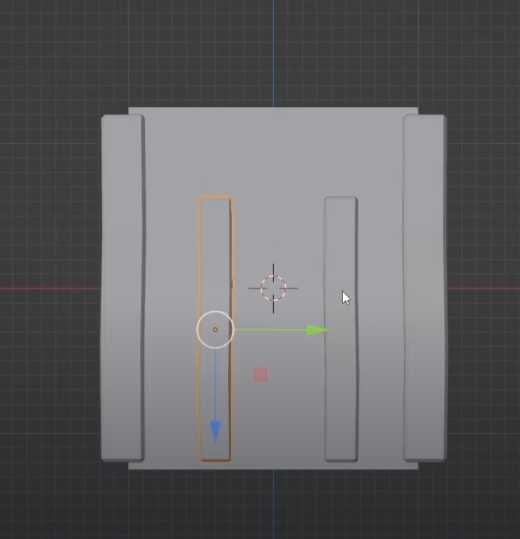Click the red X-axis line right of model

click(484, 288)
